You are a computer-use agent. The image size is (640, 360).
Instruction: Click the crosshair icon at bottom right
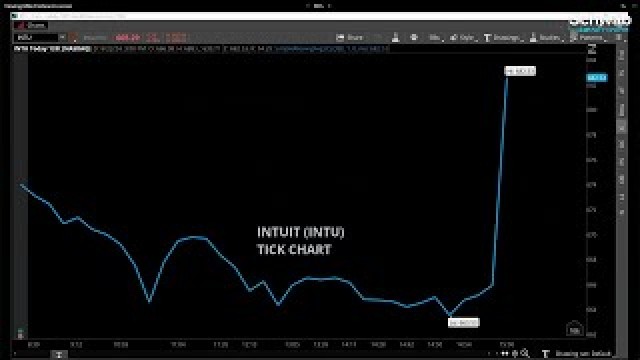[515, 354]
